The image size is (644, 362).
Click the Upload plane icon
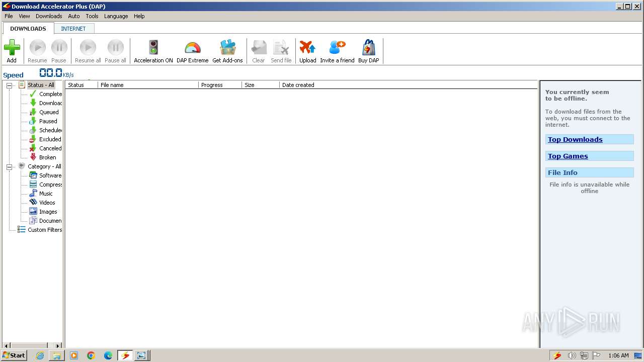(x=307, y=48)
